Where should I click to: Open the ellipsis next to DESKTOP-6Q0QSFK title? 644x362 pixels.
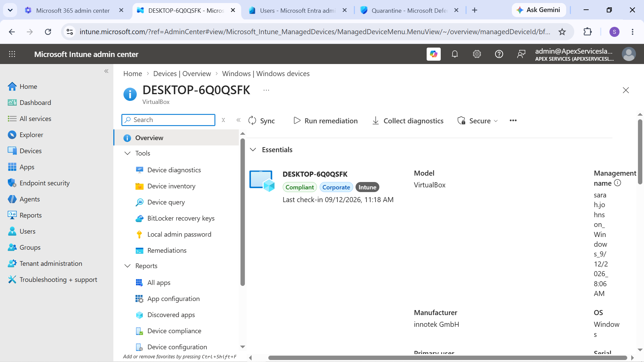tap(266, 90)
